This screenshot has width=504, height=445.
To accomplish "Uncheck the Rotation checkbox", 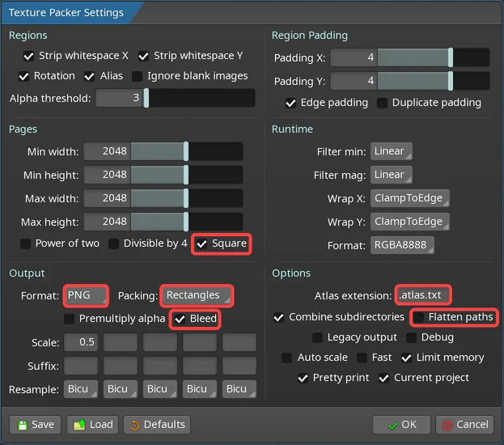I will [24, 76].
